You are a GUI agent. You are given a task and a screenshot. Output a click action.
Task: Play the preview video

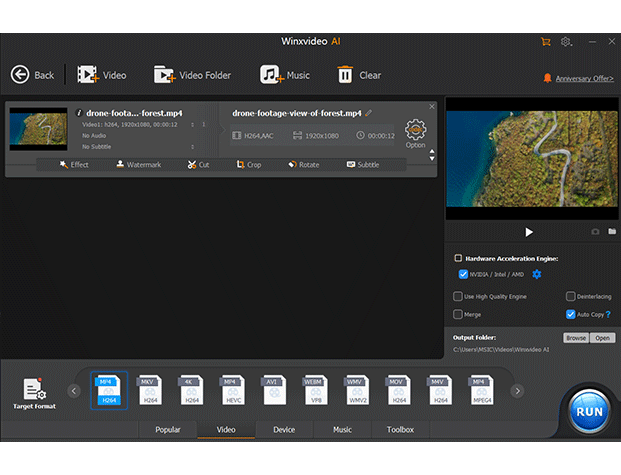[529, 232]
